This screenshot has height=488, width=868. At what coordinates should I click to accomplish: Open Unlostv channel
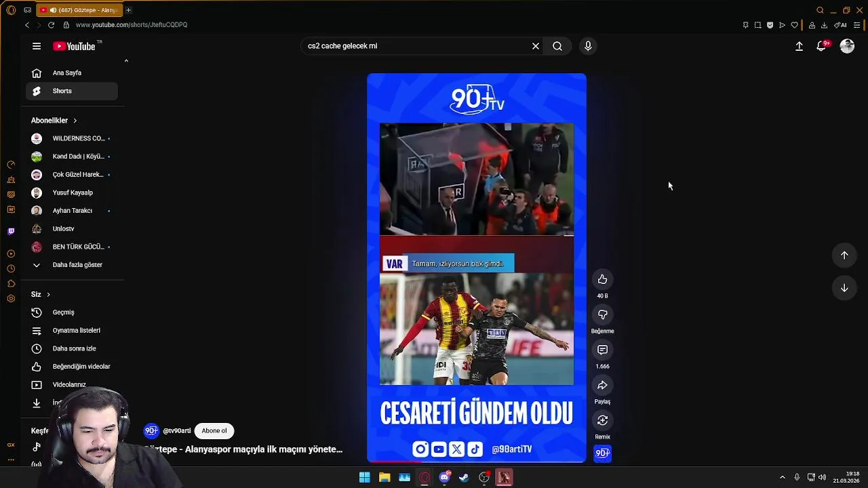[72, 228]
